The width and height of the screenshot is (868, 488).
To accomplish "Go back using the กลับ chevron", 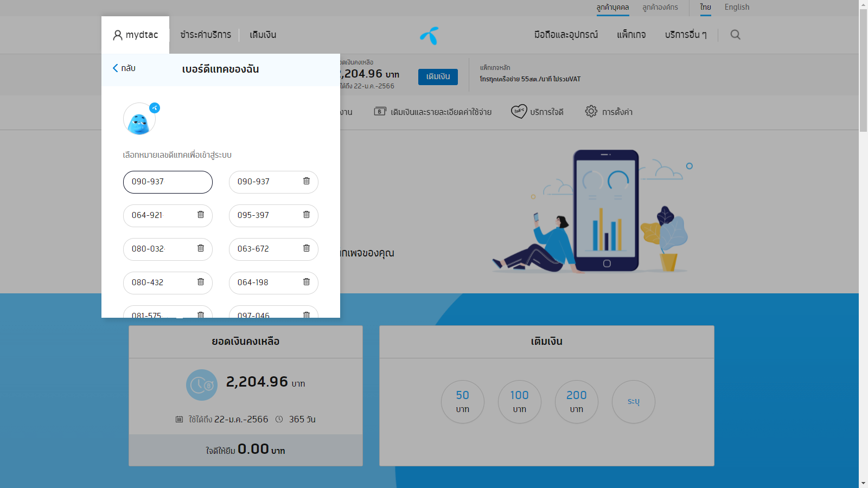I will [124, 68].
